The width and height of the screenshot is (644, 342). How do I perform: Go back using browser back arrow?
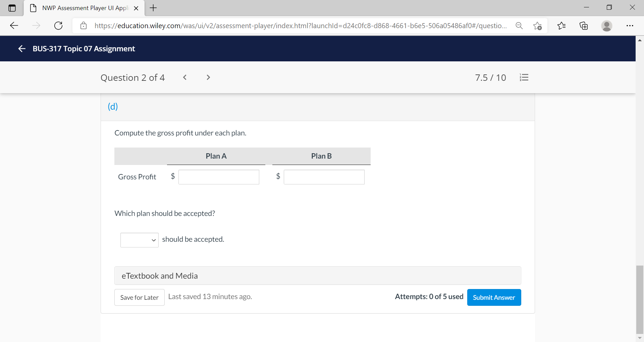[14, 25]
